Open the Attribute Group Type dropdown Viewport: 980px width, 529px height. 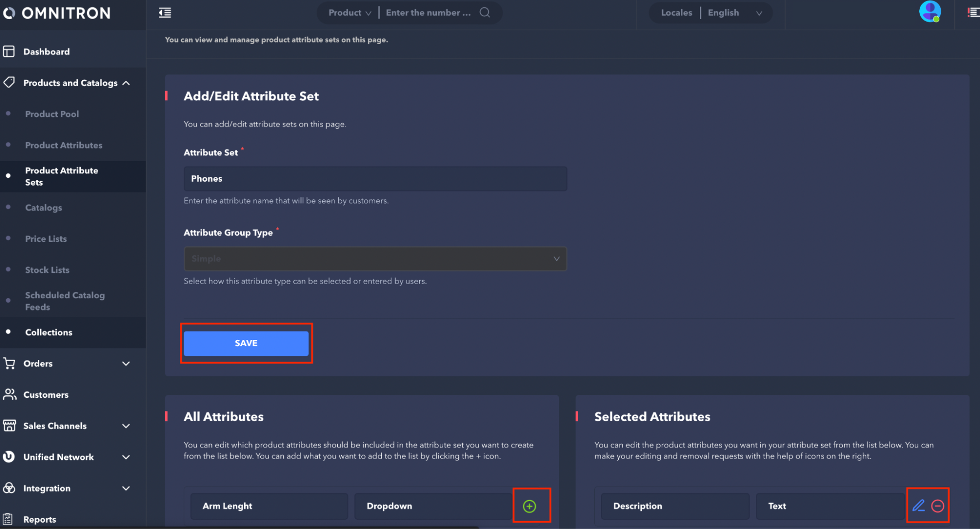(x=375, y=259)
